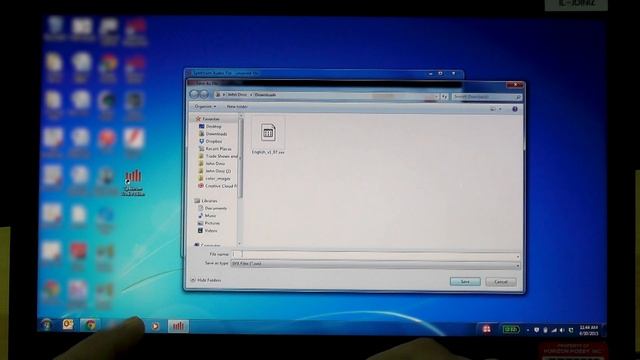Click the Save button

(x=465, y=282)
